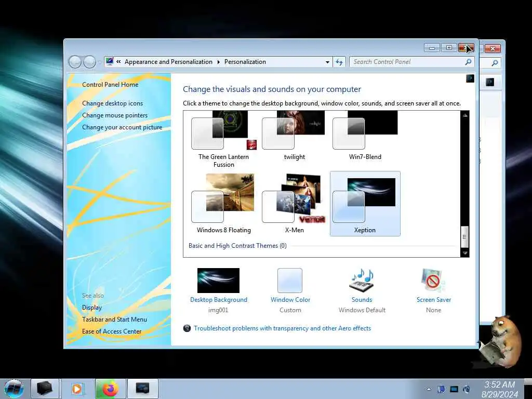Click search icon in the background window

pos(495,63)
